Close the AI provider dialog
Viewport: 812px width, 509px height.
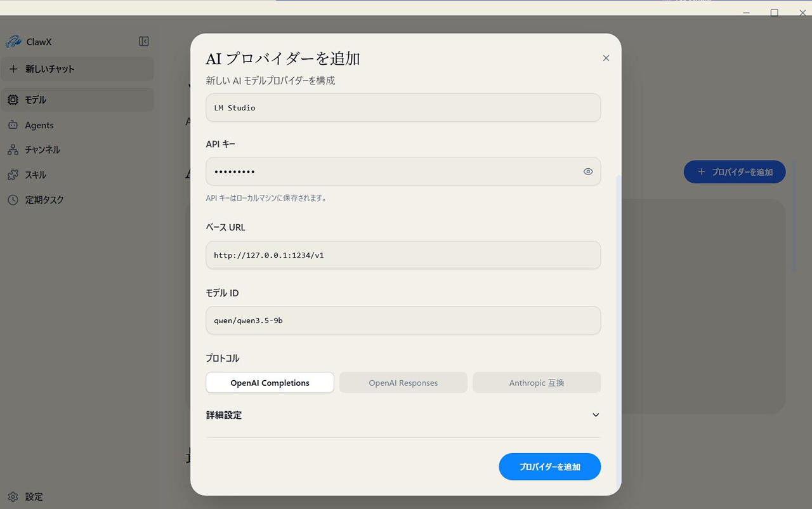tap(606, 58)
